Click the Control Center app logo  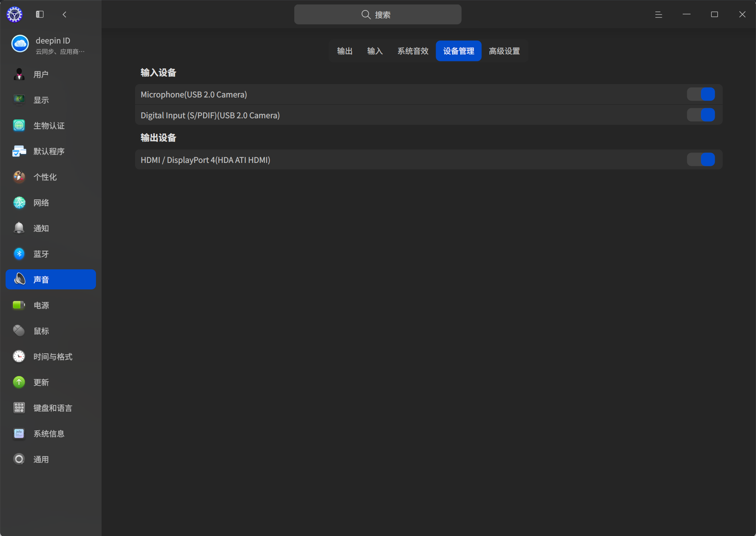(x=15, y=15)
